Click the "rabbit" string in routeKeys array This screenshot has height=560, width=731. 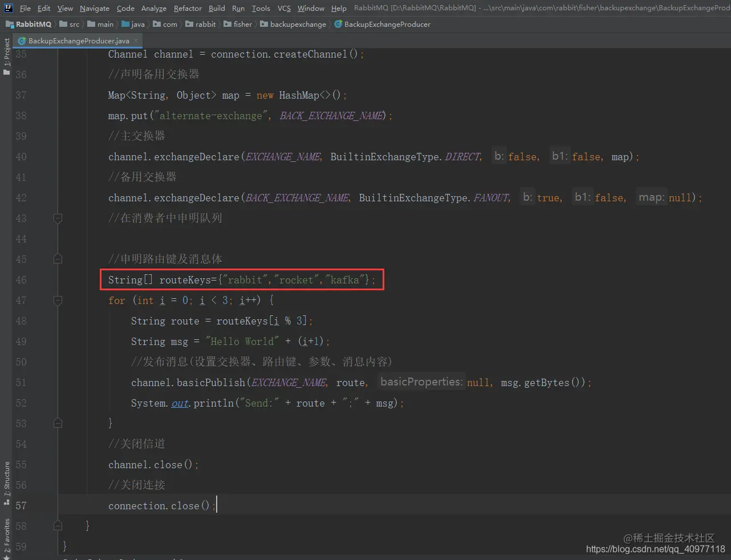[x=245, y=280]
